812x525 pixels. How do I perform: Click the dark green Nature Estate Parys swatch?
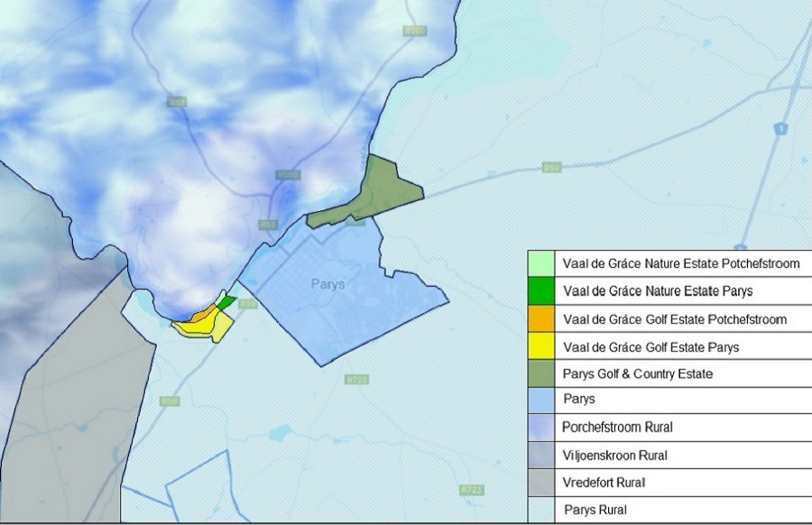tap(540, 291)
